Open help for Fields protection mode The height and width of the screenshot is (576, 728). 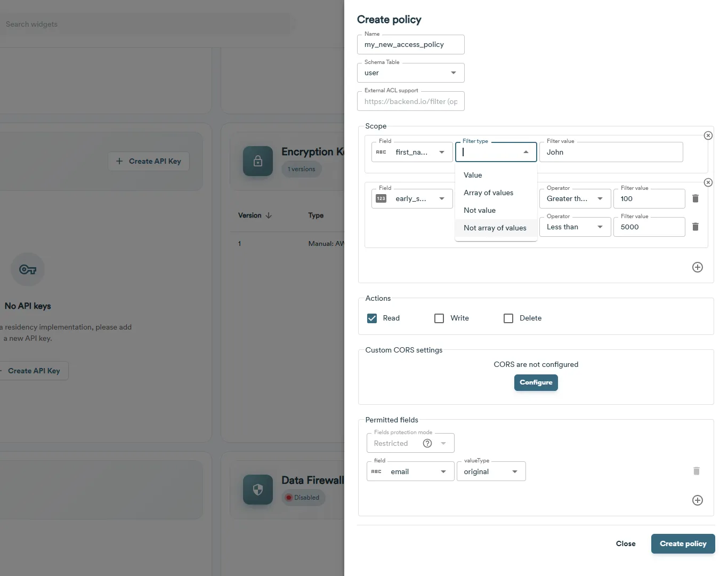coord(427,443)
